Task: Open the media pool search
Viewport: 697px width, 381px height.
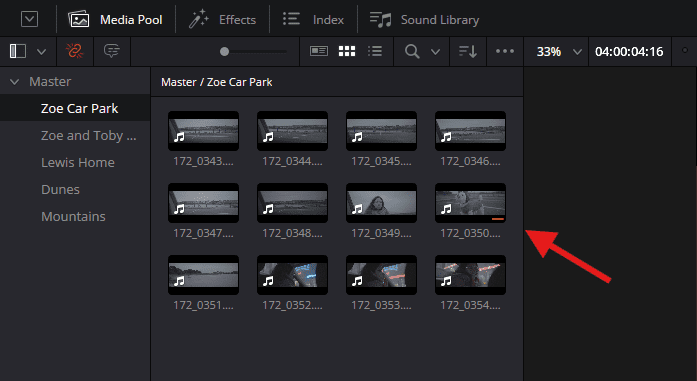Action: click(412, 51)
